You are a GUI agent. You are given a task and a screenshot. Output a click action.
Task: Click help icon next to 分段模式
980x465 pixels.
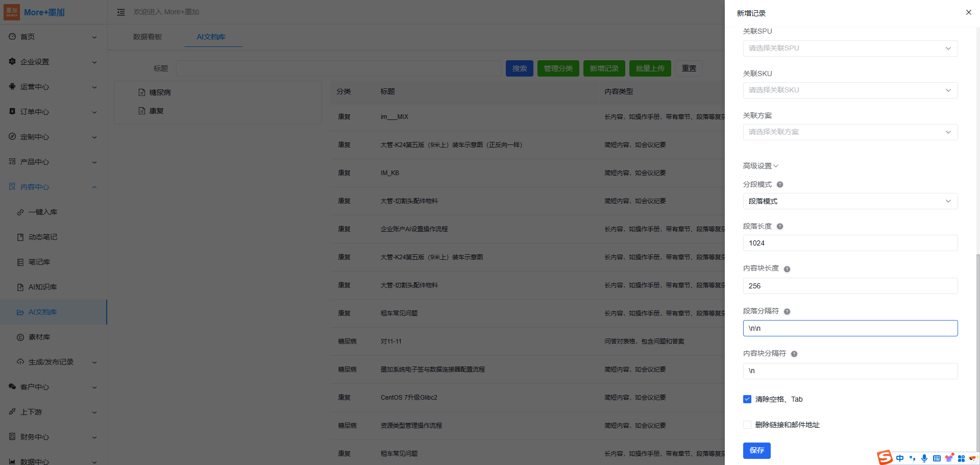pos(779,185)
